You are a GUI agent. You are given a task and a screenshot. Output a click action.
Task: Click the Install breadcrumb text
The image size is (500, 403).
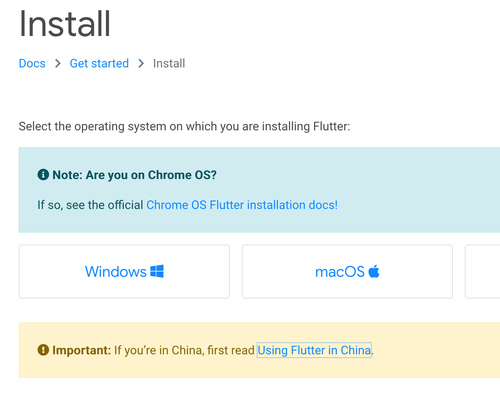point(169,63)
